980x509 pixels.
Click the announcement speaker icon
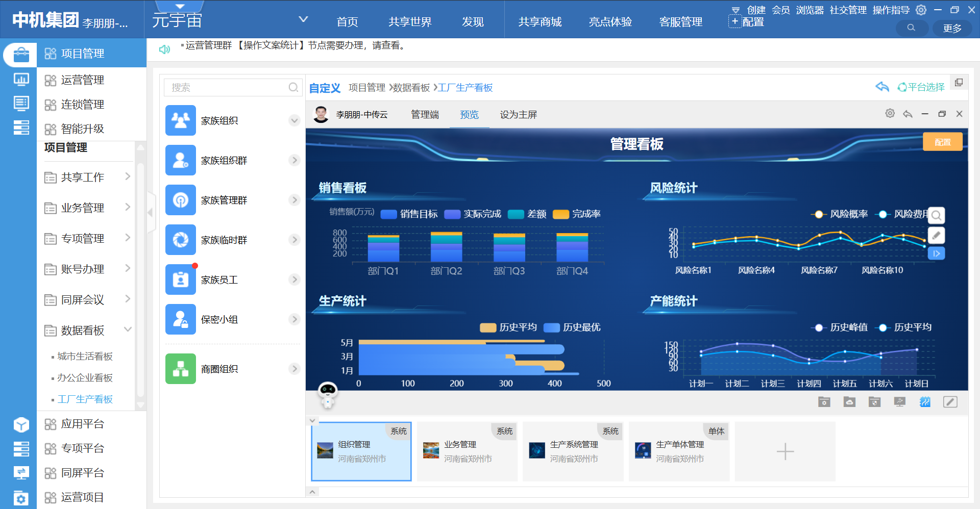164,49
